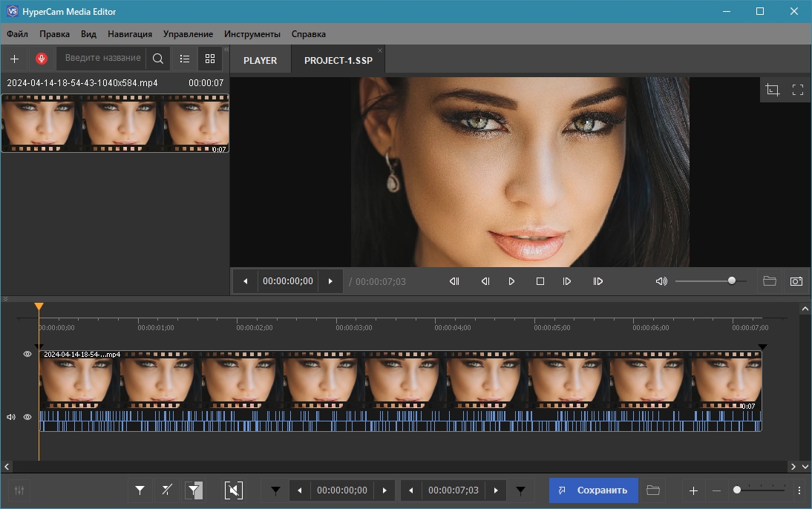Click the Сохранить button

593,490
